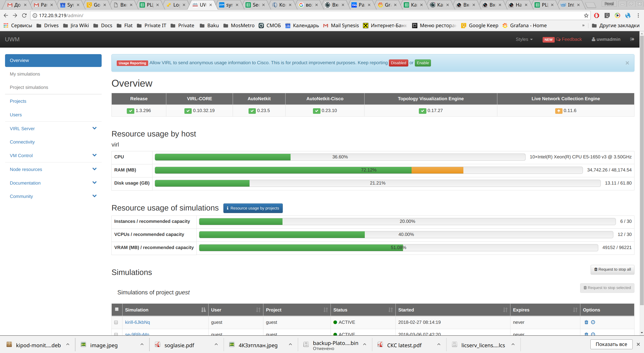The height and width of the screenshot is (353, 644).
Task: Bookmark this page with the star icon
Action: [x=586, y=16]
